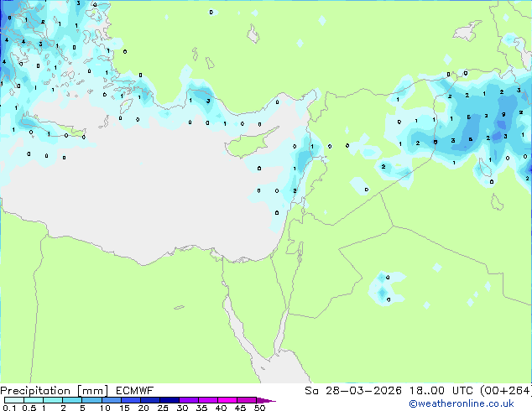Click the 35–40 mm magenta legend swatch

click(x=208, y=400)
